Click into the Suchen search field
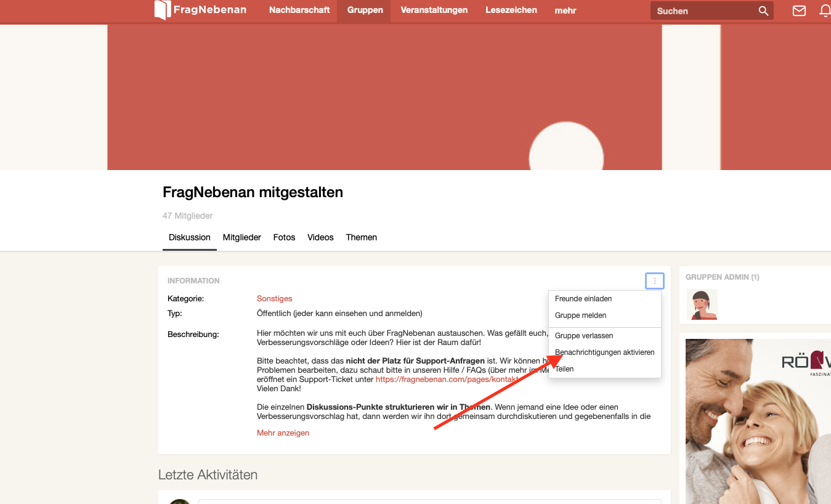 point(702,11)
